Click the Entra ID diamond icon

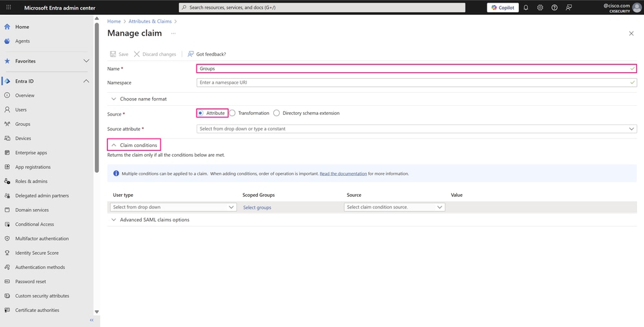[x=7, y=81]
